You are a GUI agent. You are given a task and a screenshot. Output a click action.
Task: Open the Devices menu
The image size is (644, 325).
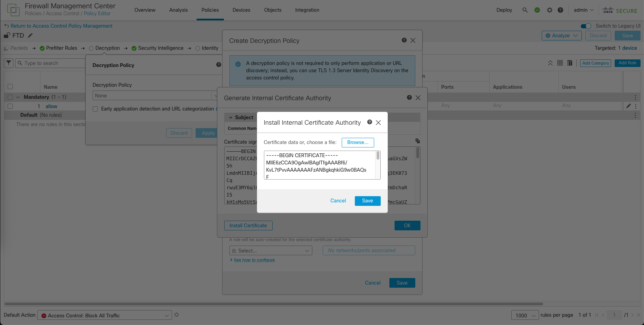pyautogui.click(x=241, y=10)
